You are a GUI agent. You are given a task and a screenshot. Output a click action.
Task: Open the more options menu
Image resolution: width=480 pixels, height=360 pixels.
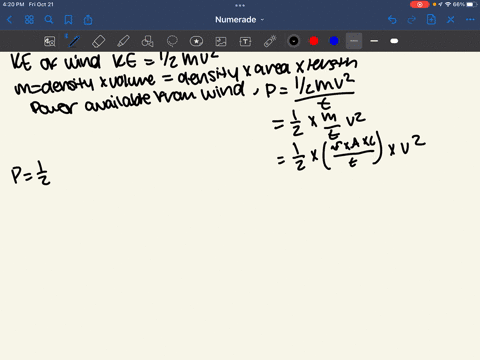tap(470, 20)
